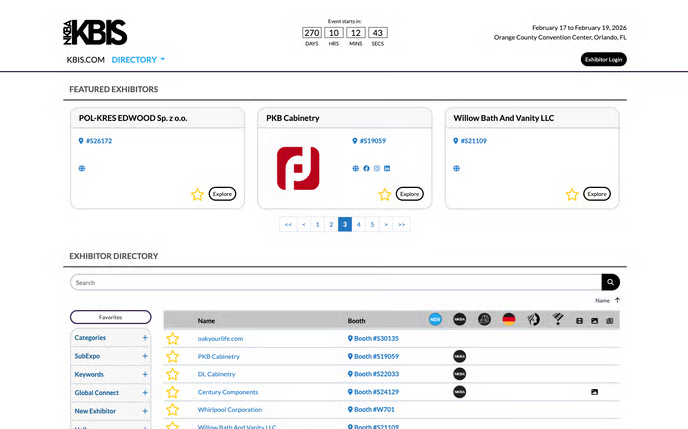
Task: Expand the Global Connect filter
Action: point(111,393)
